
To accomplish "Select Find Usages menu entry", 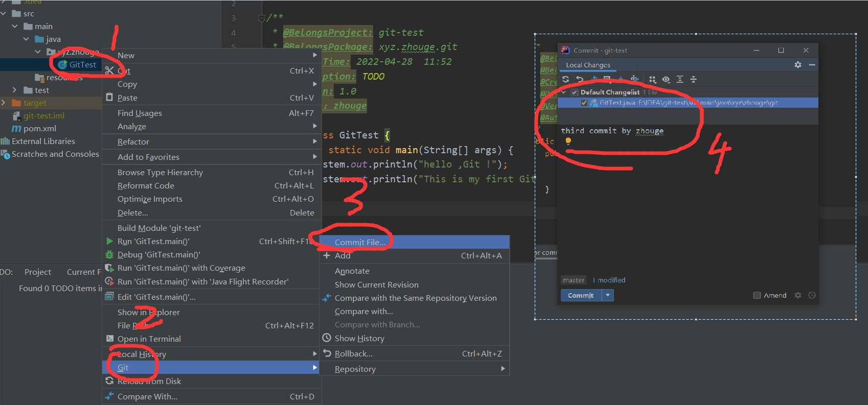I will (x=212, y=113).
